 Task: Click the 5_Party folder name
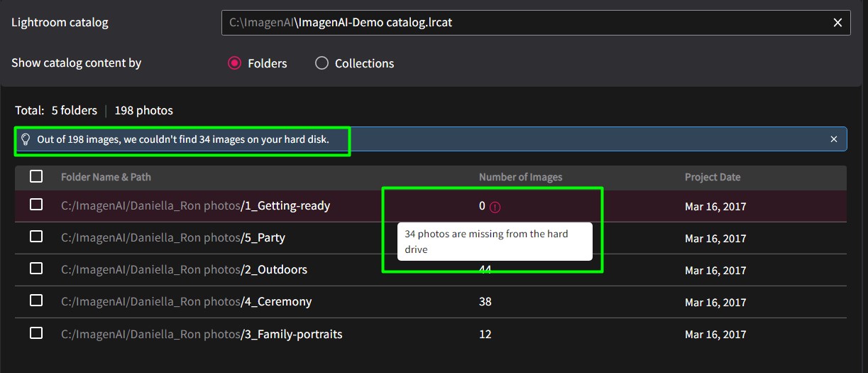(264, 237)
